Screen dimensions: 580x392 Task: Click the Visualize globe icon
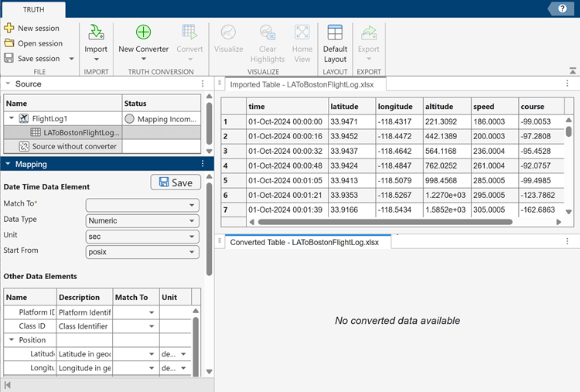[228, 32]
